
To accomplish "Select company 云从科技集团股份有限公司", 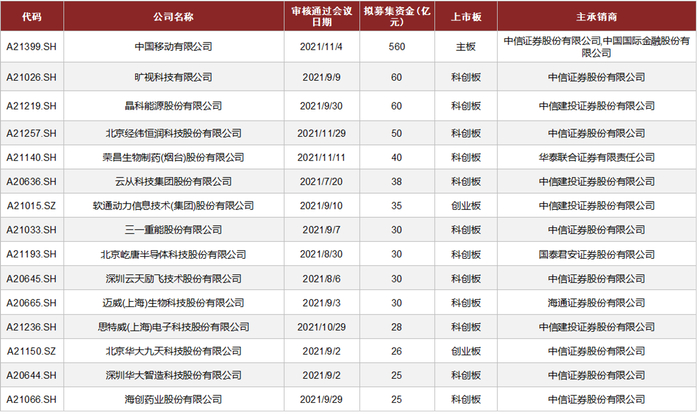I will [x=174, y=181].
